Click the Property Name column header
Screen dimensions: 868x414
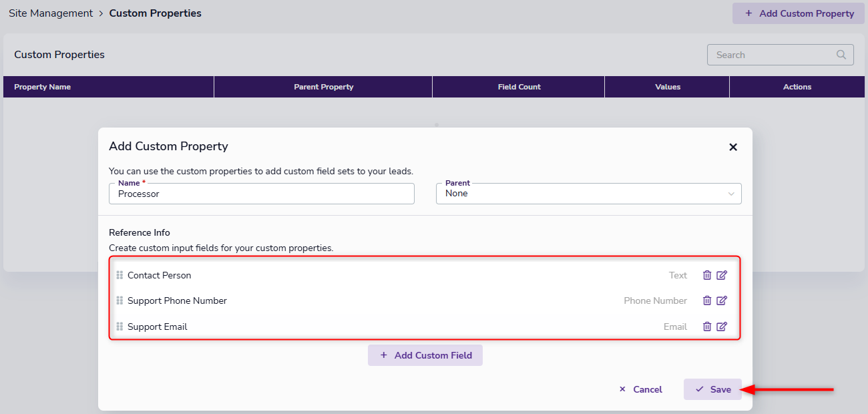click(109, 87)
